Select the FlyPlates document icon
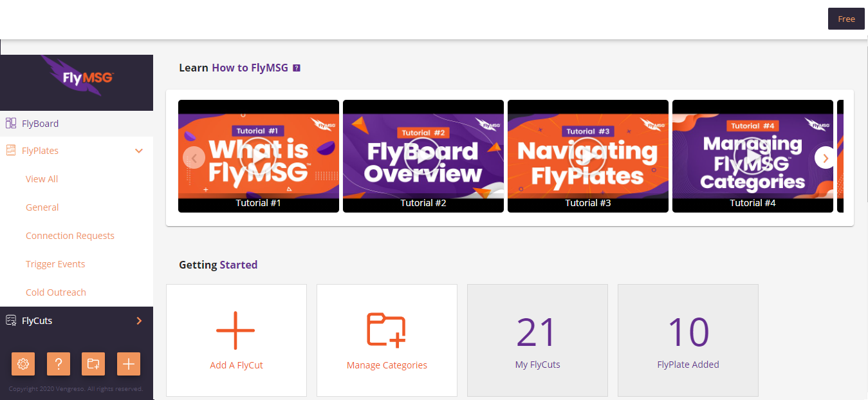Screen dimensions: 868x400 click(x=10, y=150)
